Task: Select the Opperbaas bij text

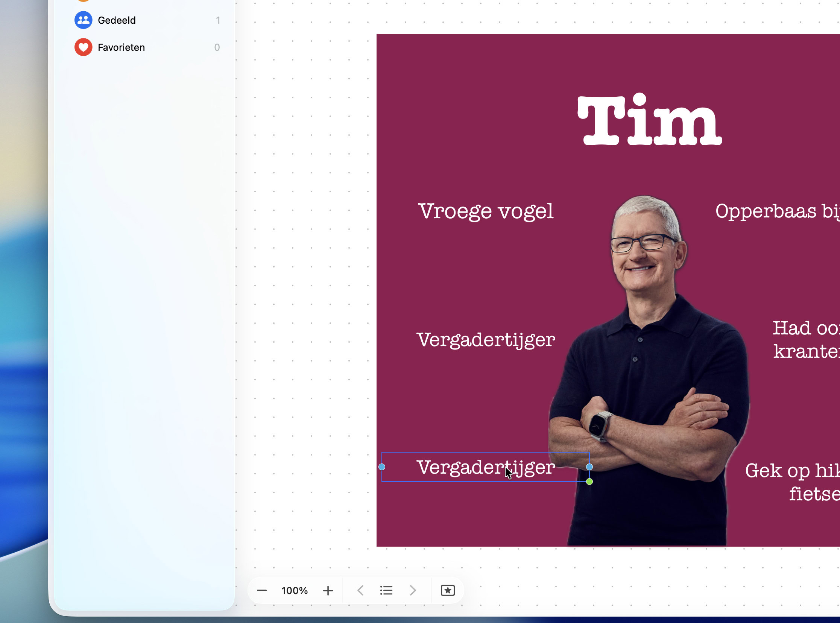Action: [777, 211]
